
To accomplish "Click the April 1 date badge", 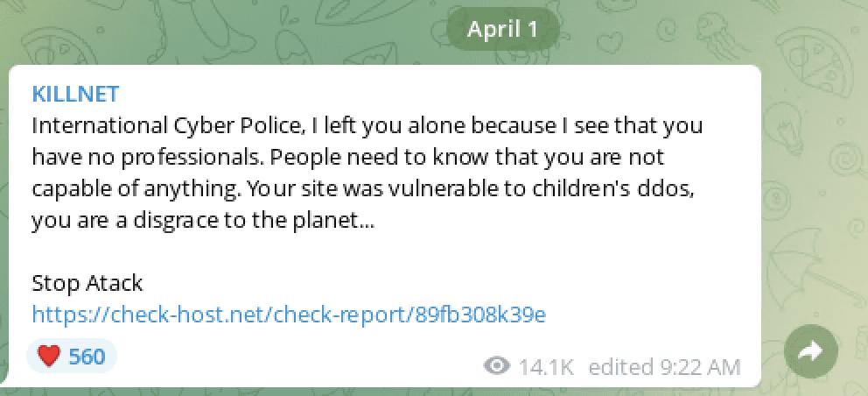I will click(502, 29).
